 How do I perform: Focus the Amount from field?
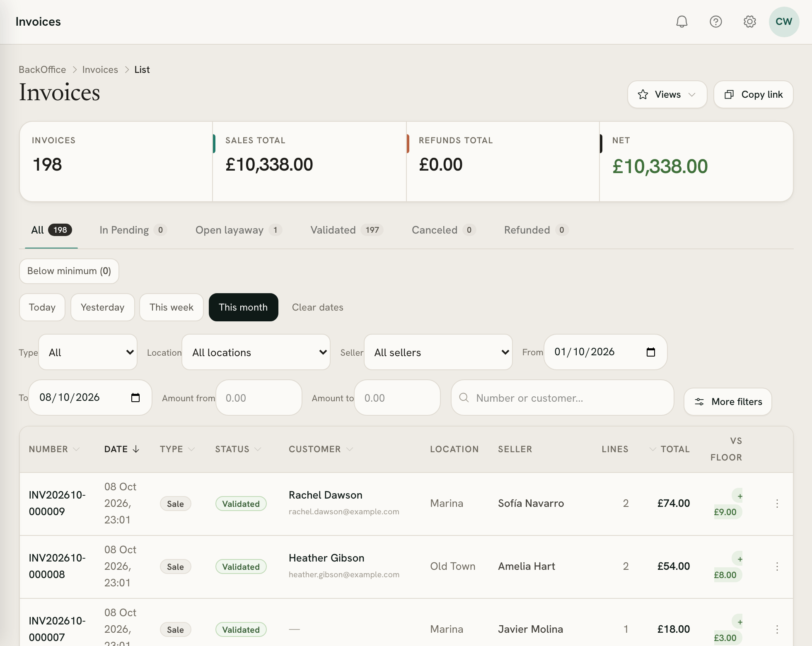pyautogui.click(x=259, y=398)
